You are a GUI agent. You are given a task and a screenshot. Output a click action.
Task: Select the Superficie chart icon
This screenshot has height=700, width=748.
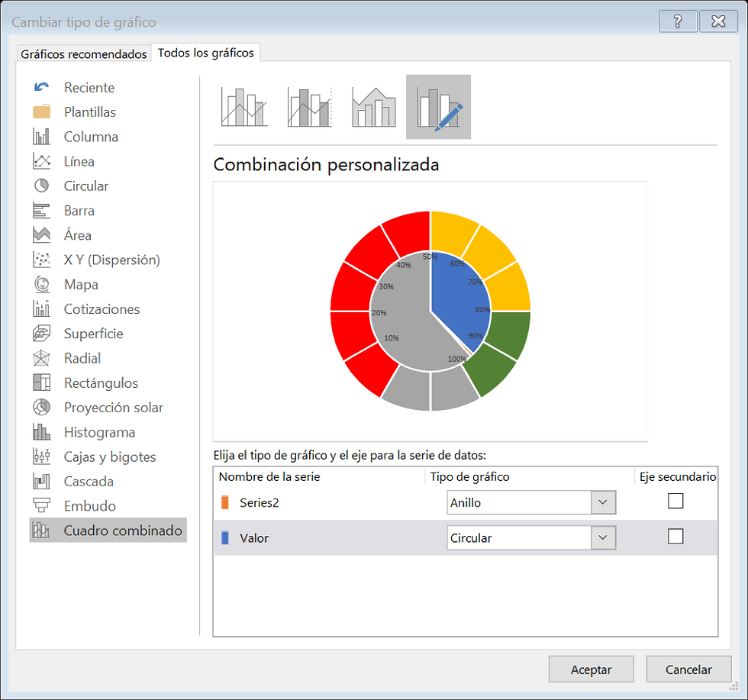coord(41,334)
